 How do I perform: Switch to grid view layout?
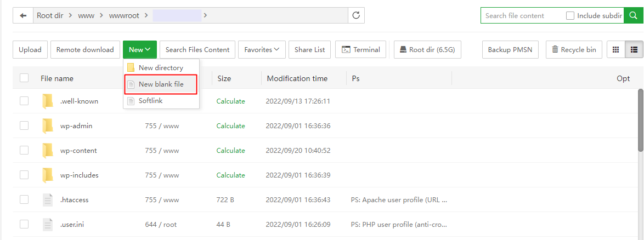615,49
